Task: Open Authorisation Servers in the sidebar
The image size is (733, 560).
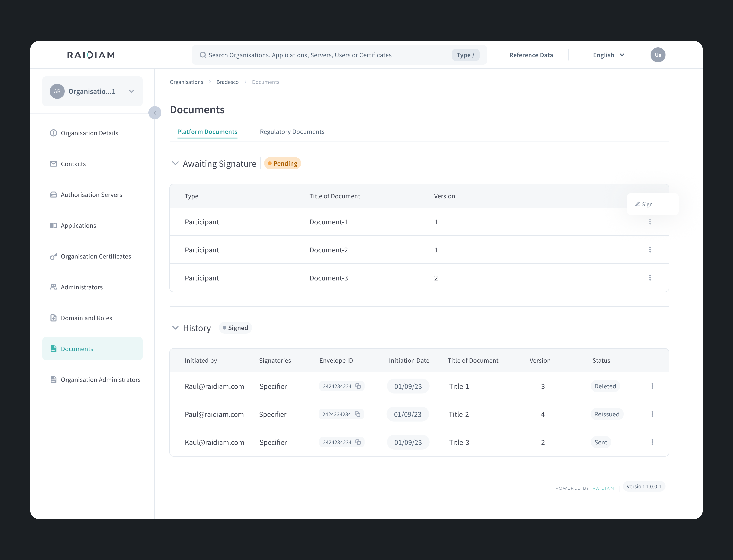Action: click(91, 195)
